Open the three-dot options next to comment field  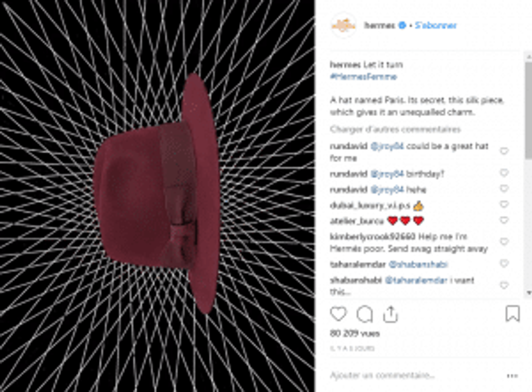click(x=512, y=376)
